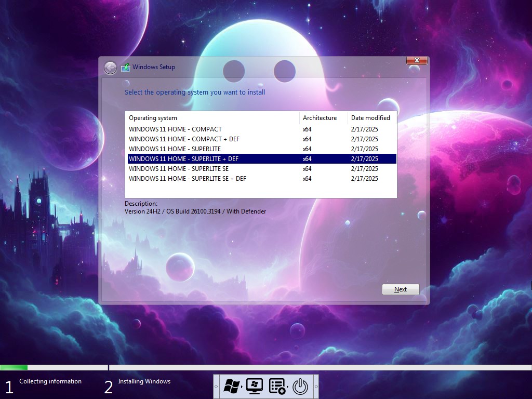Select WINDOWS 11 HOME - COMPACT
This screenshot has width=532, height=399.
175,129
